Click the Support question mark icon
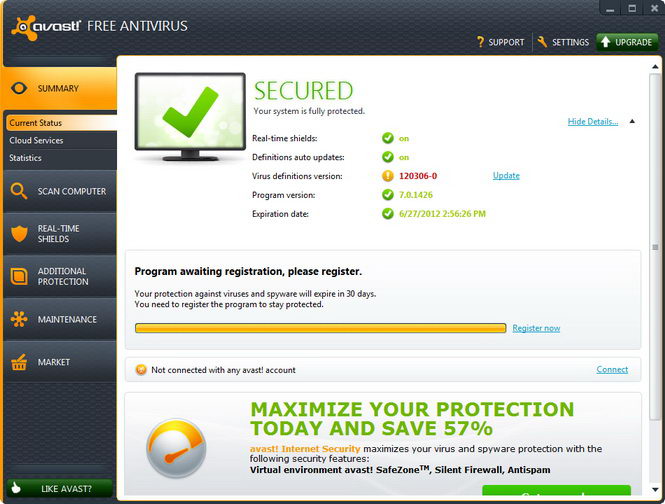Image resolution: width=665 pixels, height=504 pixels. (480, 42)
